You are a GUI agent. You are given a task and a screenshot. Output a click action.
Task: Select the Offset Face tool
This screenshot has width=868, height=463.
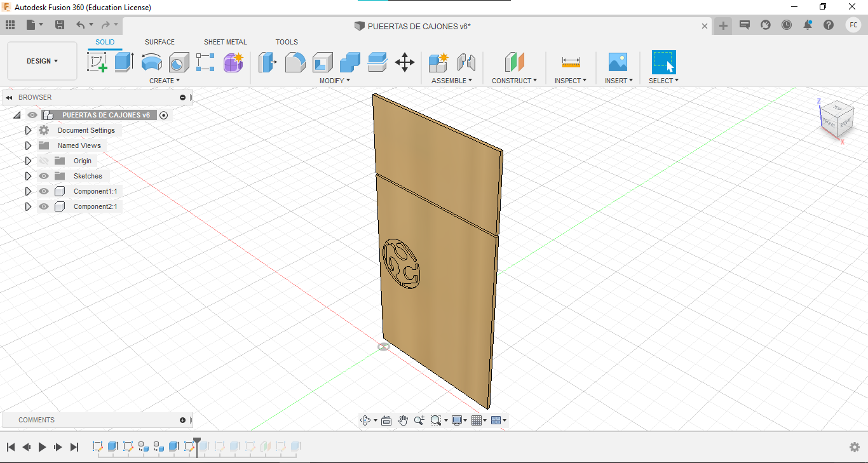point(377,62)
